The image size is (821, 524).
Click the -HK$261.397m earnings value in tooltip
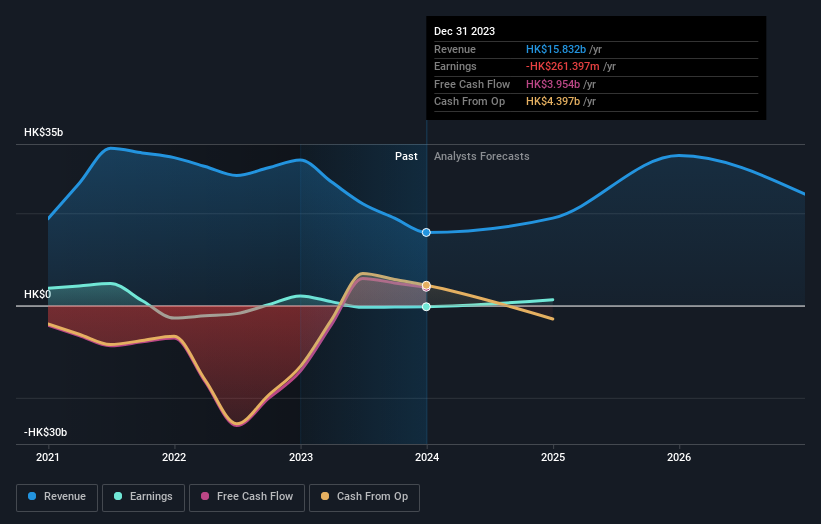(x=562, y=66)
